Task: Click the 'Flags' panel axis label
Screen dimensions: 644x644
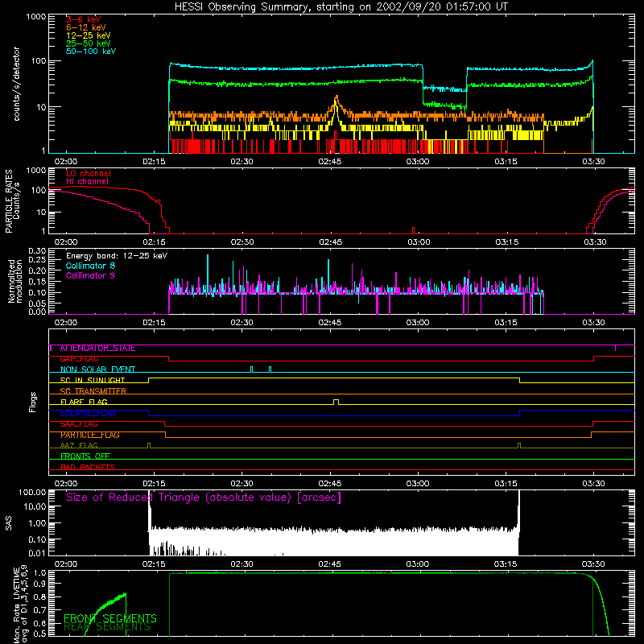Action: pyautogui.click(x=32, y=402)
